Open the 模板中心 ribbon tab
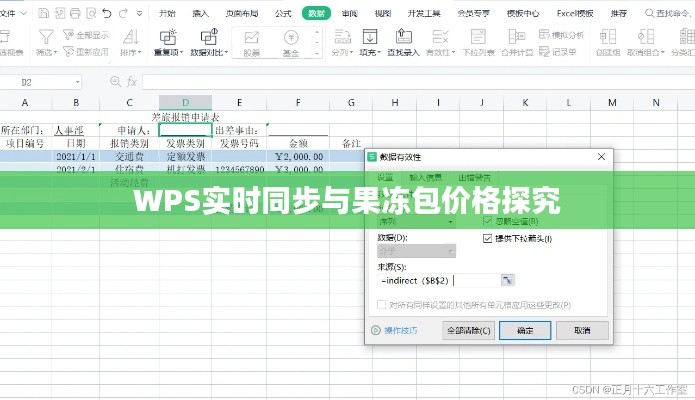 tap(523, 13)
